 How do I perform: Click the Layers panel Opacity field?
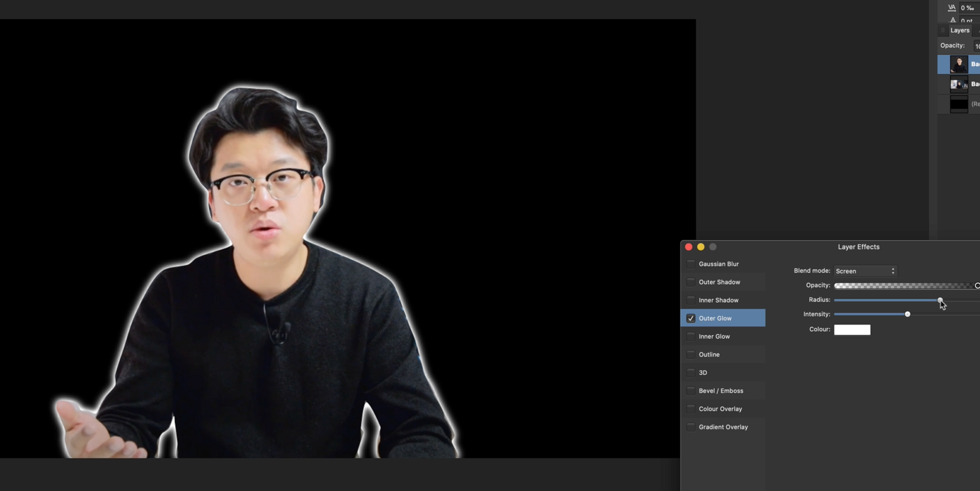point(976,46)
